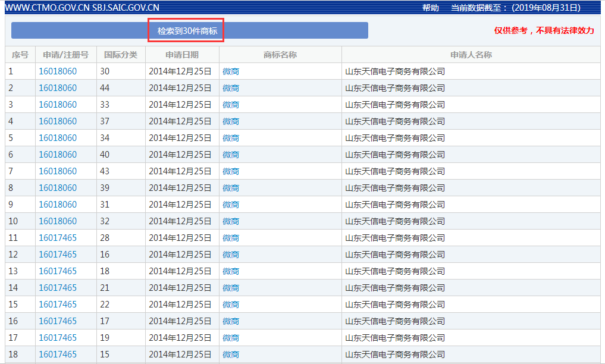Open registration number link in row 5
Viewport: 605px width, 364px height.
[x=58, y=137]
